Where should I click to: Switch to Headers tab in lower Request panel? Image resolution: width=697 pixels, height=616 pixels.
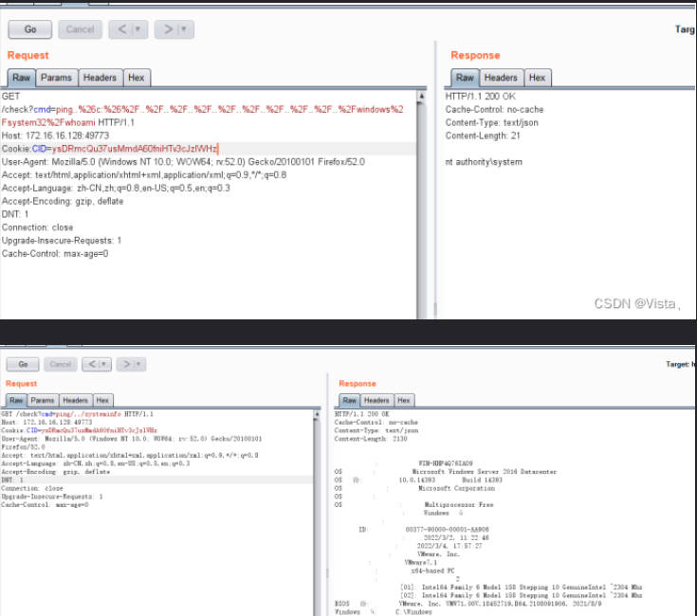(76, 400)
